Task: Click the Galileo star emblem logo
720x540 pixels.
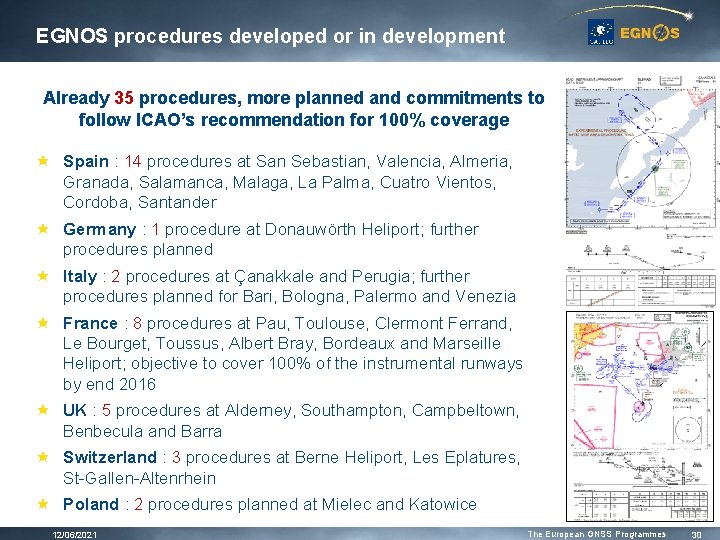Action: pyautogui.click(x=601, y=32)
